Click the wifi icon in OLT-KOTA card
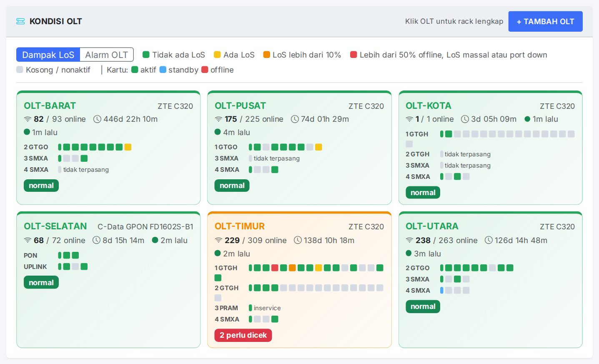This screenshot has height=364, width=599. tap(409, 119)
